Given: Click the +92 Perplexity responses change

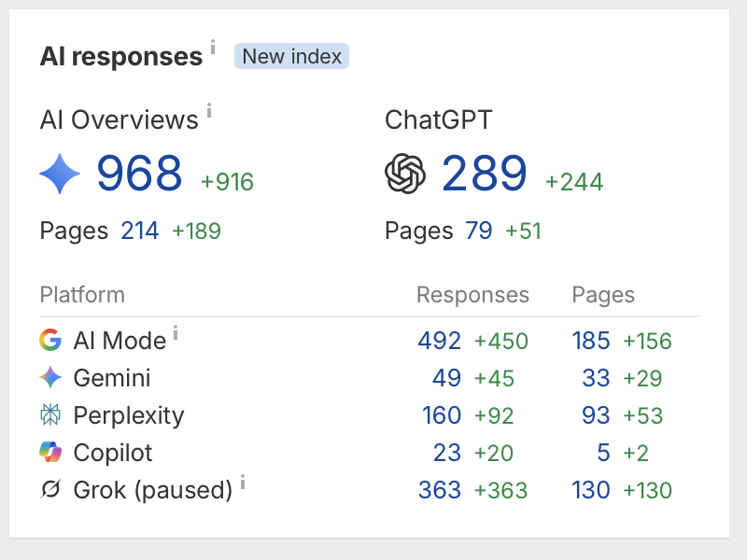Looking at the screenshot, I should pyautogui.click(x=494, y=415).
